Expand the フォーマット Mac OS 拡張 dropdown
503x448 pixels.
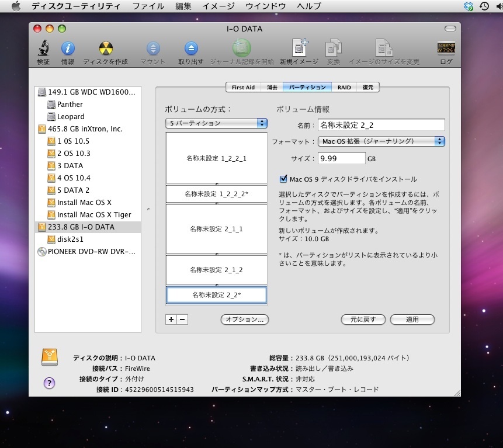point(382,141)
